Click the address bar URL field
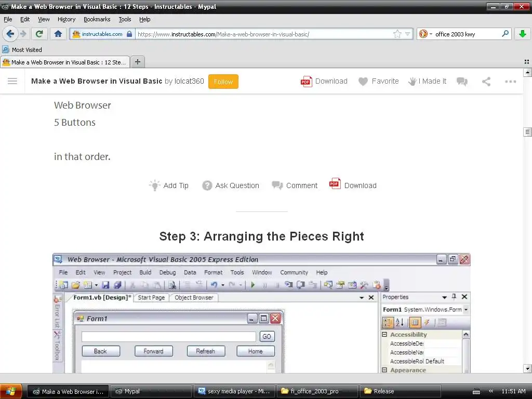 click(264, 34)
